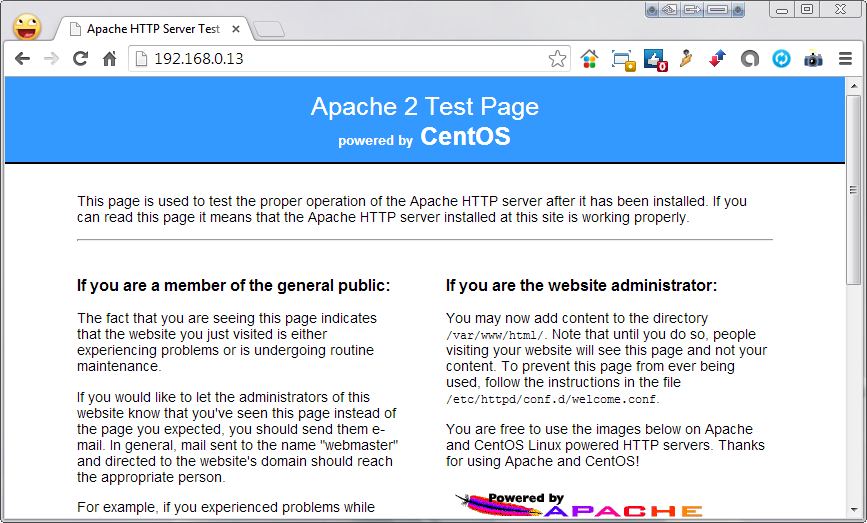
Task: Go back with the browser back arrow
Action: [x=22, y=59]
